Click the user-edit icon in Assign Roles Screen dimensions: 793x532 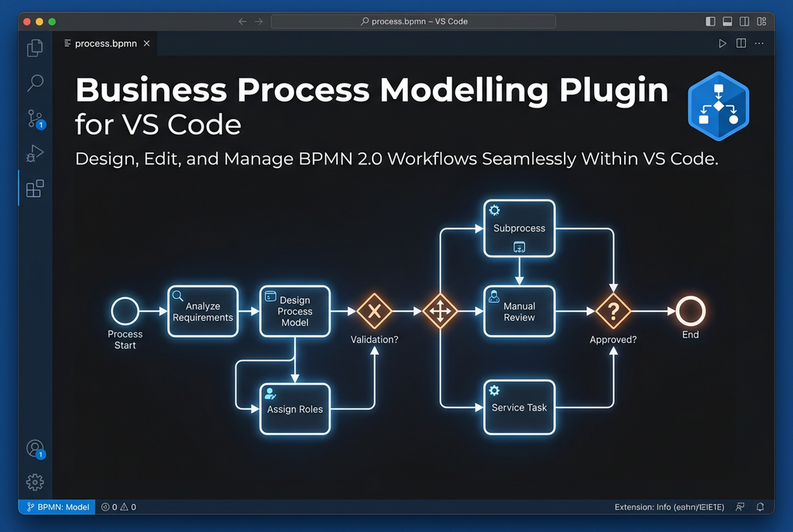[270, 393]
